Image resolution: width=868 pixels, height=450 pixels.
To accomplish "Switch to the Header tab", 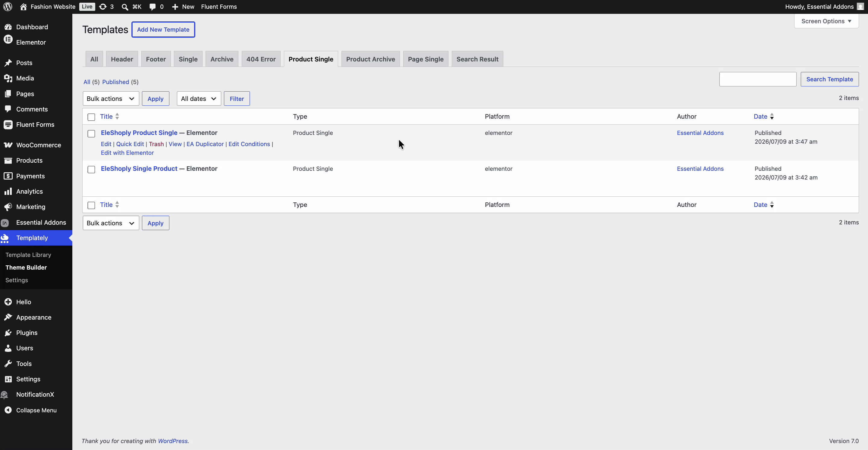I will point(122,59).
